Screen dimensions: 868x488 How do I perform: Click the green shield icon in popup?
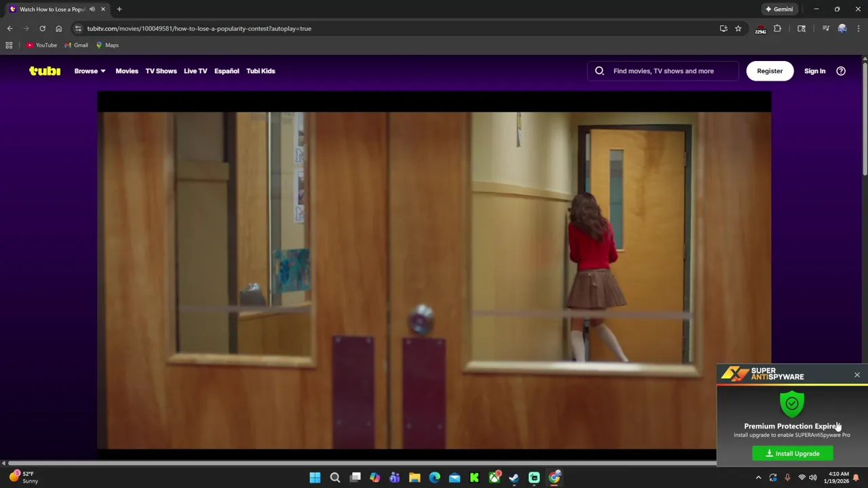pos(792,404)
